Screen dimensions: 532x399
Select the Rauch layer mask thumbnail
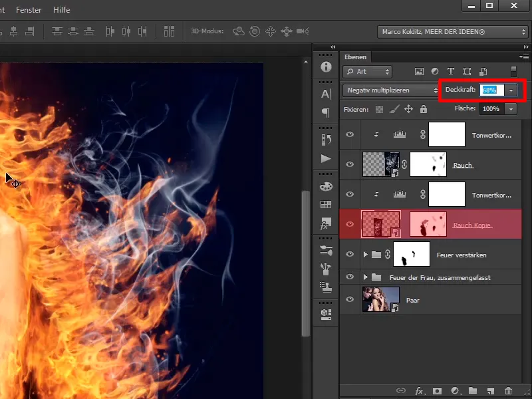pyautogui.click(x=428, y=164)
